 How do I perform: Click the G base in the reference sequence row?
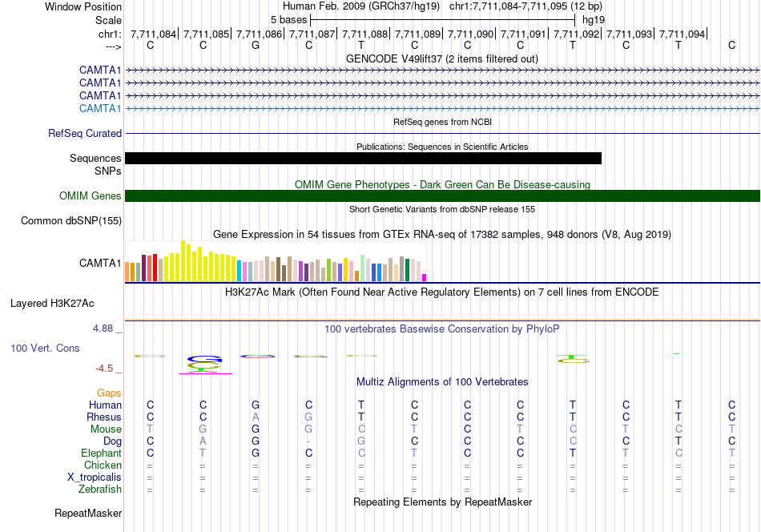(x=256, y=45)
